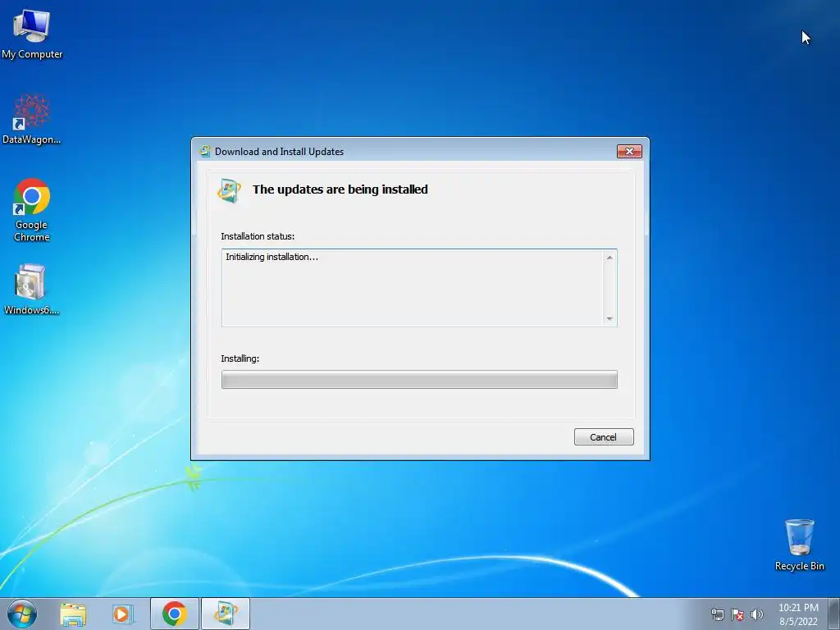Launch Windows Media Player from taskbar
The height and width of the screenshot is (630, 840).
point(122,614)
